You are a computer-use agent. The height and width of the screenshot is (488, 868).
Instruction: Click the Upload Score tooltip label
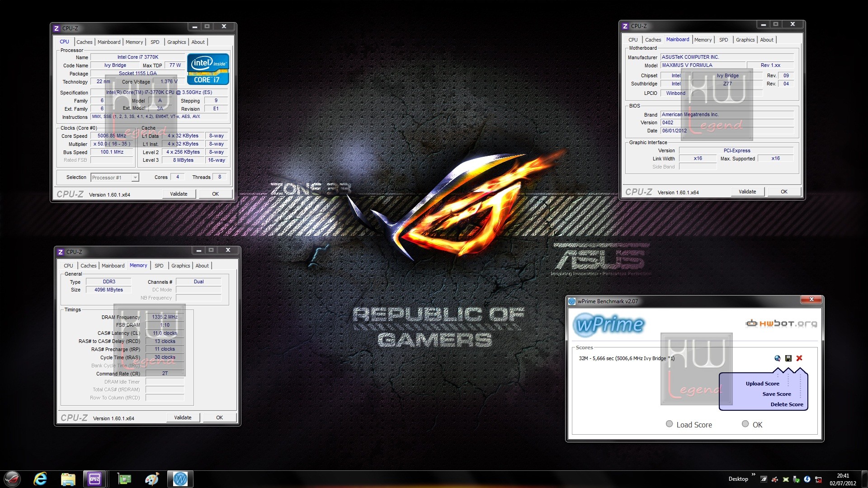[763, 384]
